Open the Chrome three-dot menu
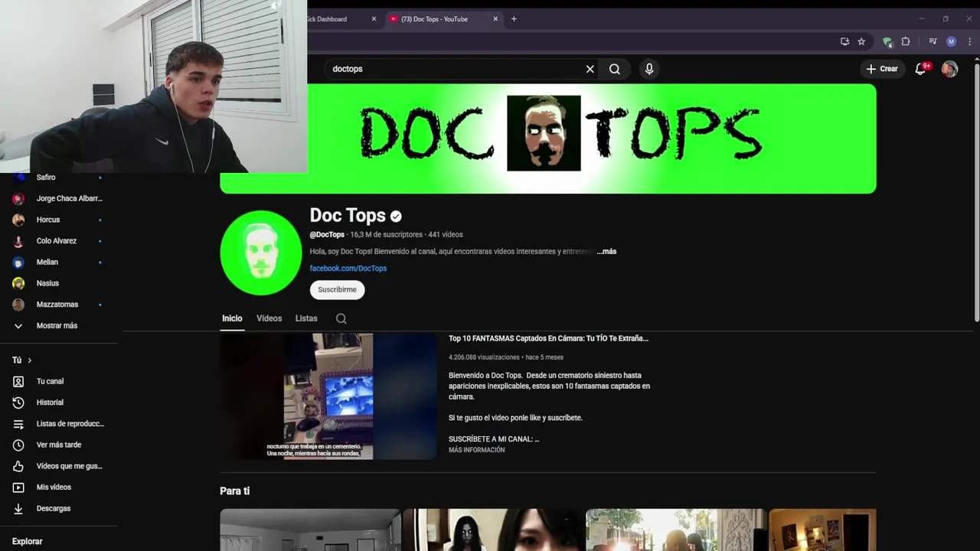The image size is (980, 551). pyautogui.click(x=969, y=41)
